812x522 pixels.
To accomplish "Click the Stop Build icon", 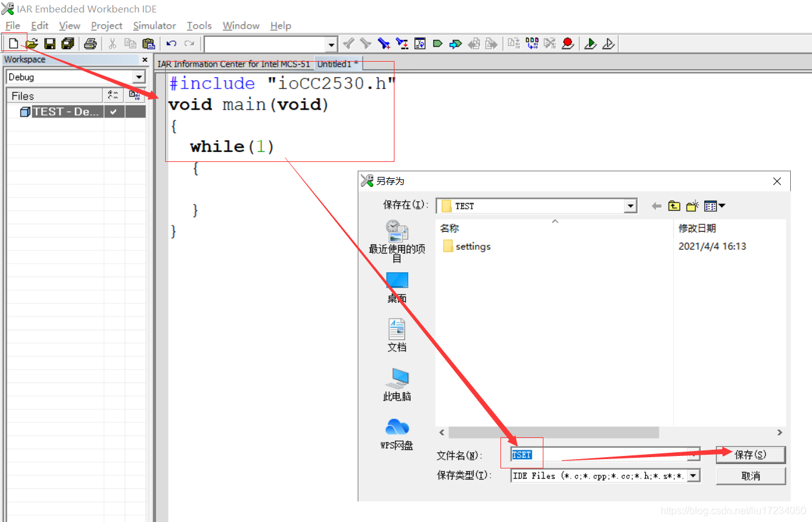I will coord(550,44).
